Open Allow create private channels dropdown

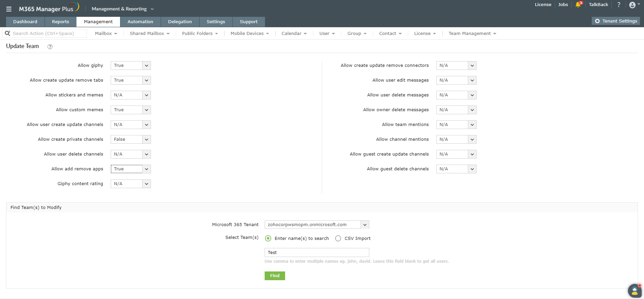click(x=131, y=139)
